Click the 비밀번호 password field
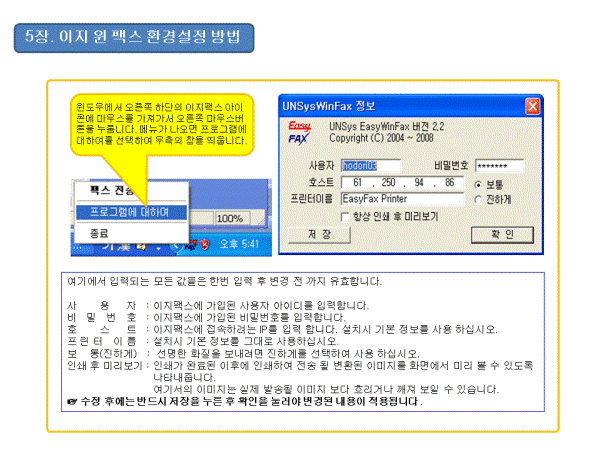 (499, 166)
